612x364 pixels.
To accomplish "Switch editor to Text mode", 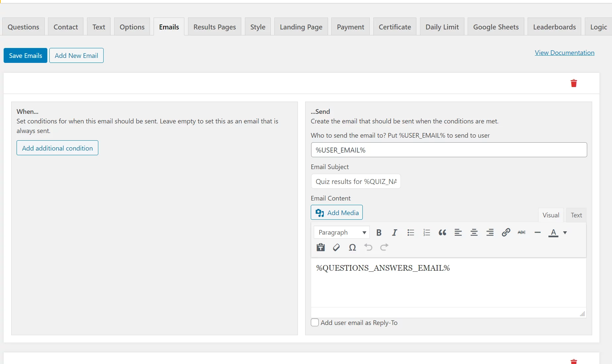I will pyautogui.click(x=576, y=215).
